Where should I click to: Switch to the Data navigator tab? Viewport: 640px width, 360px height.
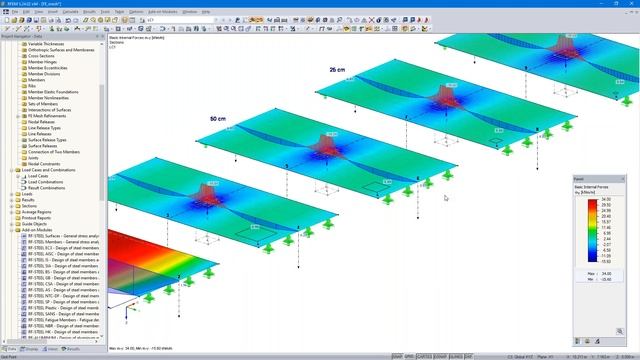[9, 349]
